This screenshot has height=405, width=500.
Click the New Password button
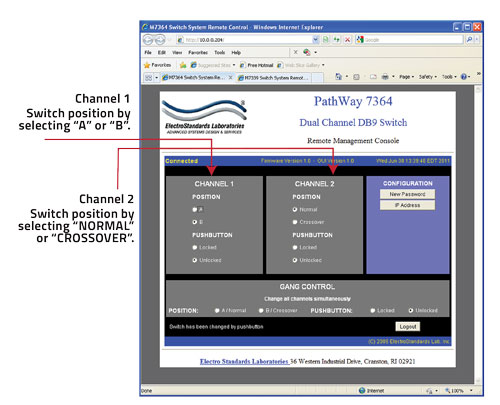coord(407,194)
